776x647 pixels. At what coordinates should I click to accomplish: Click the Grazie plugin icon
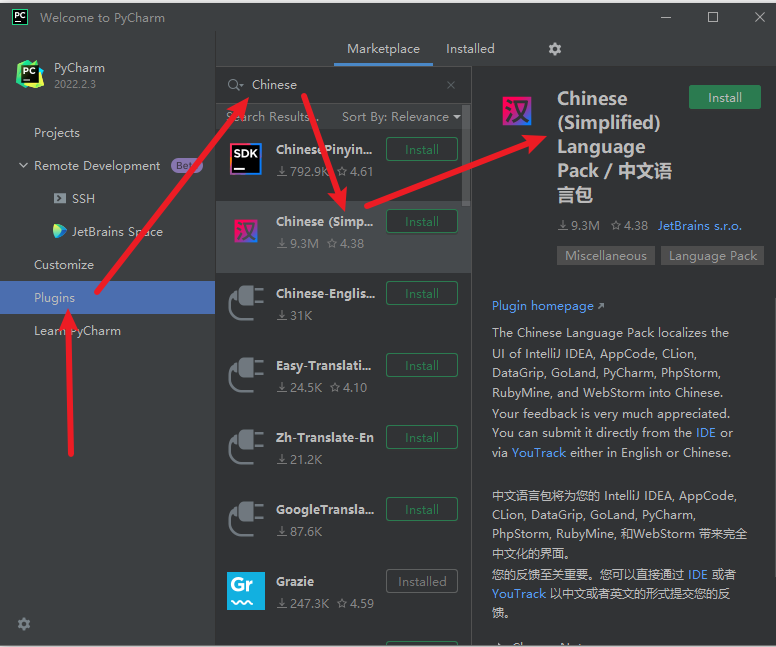pyautogui.click(x=246, y=591)
